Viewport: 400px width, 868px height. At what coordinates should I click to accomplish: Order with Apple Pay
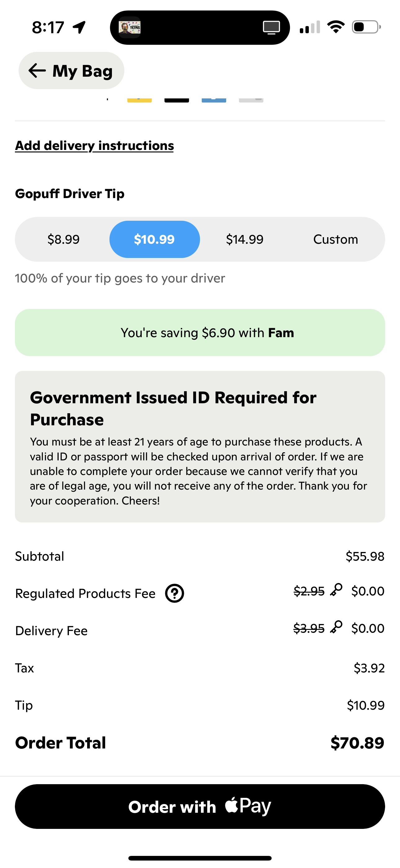tap(200, 806)
